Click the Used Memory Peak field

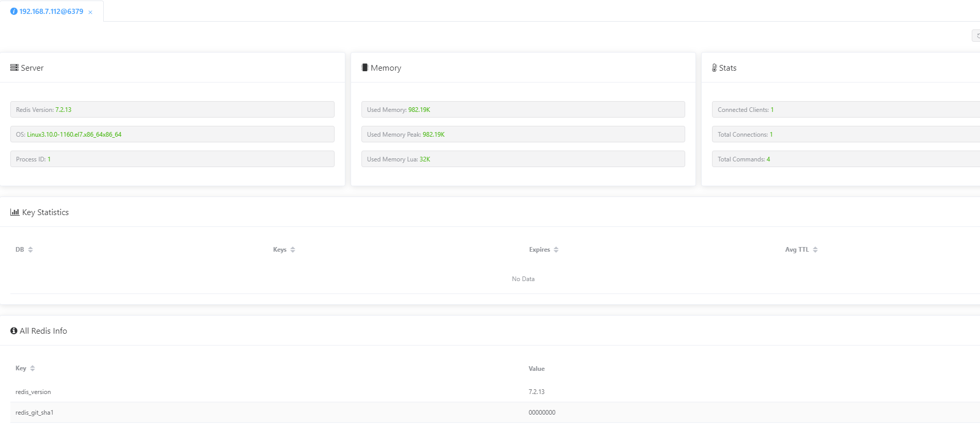[523, 134]
